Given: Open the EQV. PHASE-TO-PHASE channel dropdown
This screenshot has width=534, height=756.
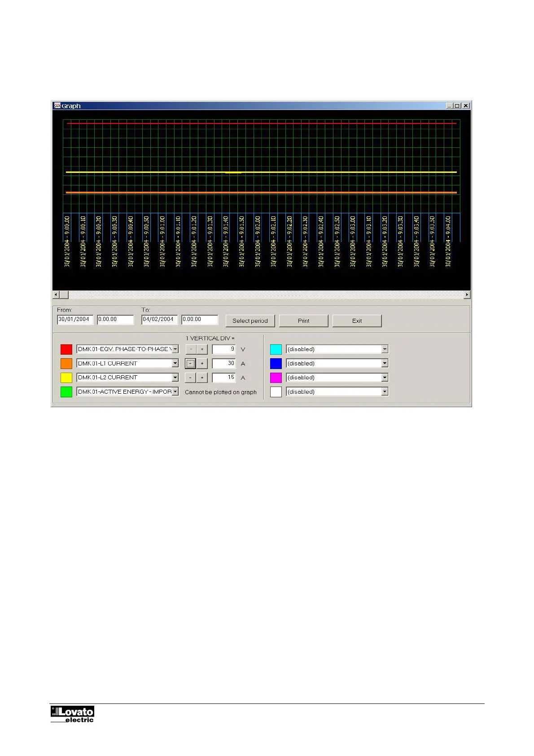Looking at the screenshot, I should click(x=175, y=349).
